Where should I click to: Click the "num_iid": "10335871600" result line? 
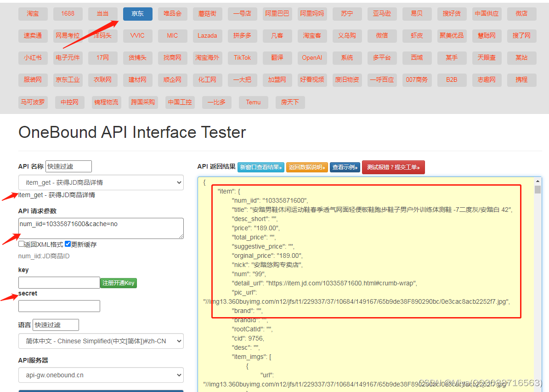[x=270, y=200]
